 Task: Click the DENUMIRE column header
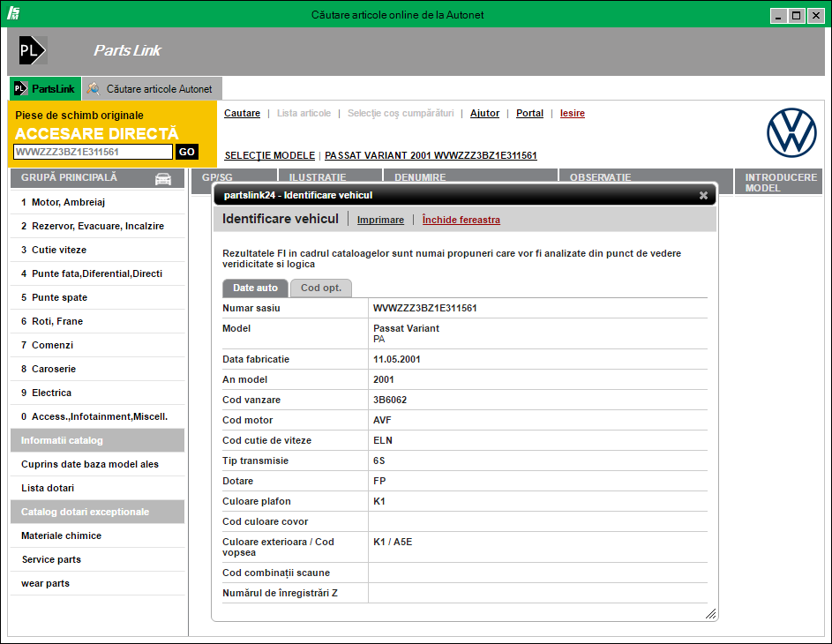tap(470, 176)
